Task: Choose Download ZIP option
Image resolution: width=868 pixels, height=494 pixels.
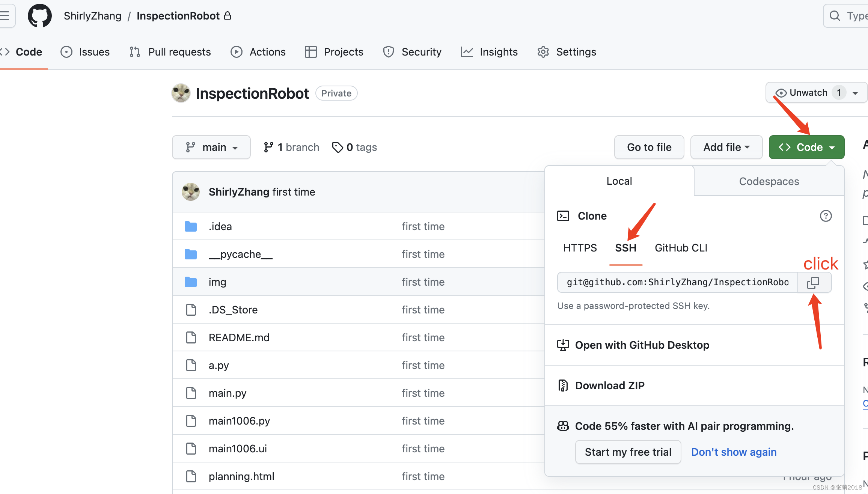Action: (x=695, y=386)
